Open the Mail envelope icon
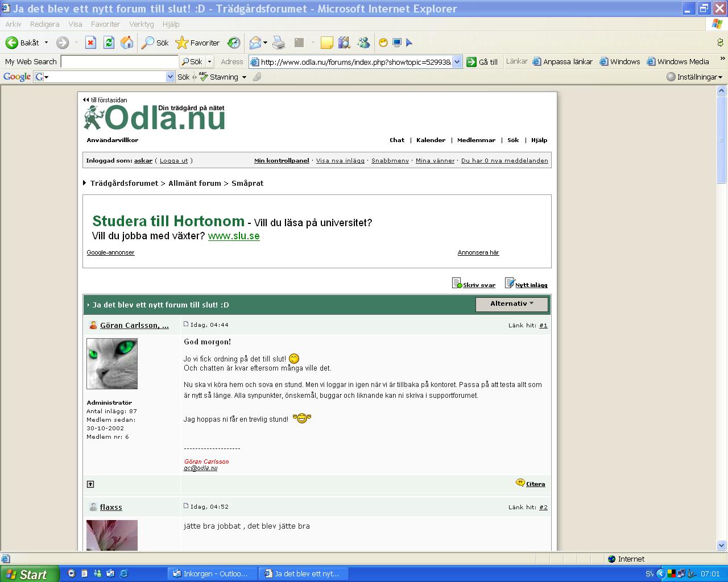 [x=255, y=43]
